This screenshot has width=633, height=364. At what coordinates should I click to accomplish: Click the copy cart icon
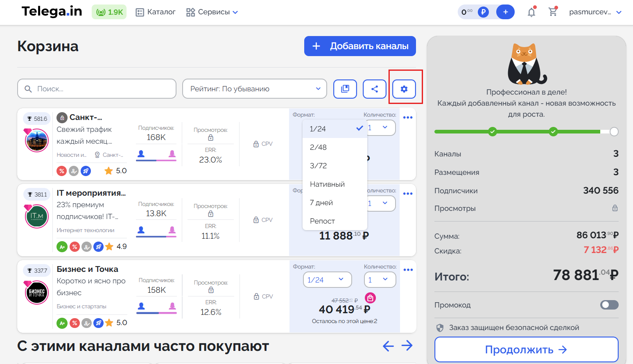coord(345,89)
